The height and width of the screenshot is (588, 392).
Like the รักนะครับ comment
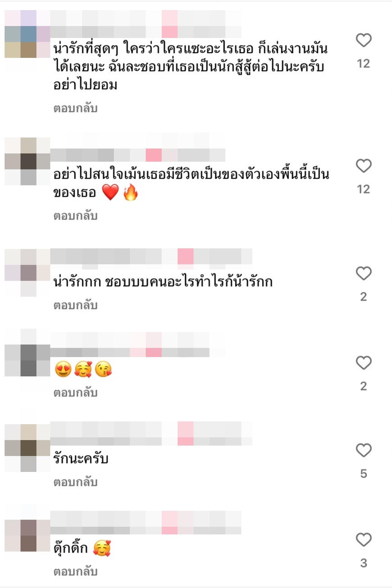(364, 450)
